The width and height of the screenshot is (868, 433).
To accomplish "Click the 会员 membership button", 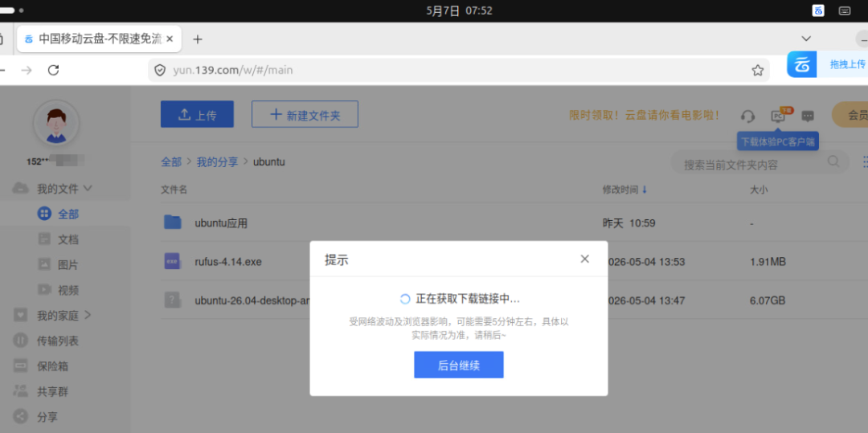I will (x=850, y=114).
